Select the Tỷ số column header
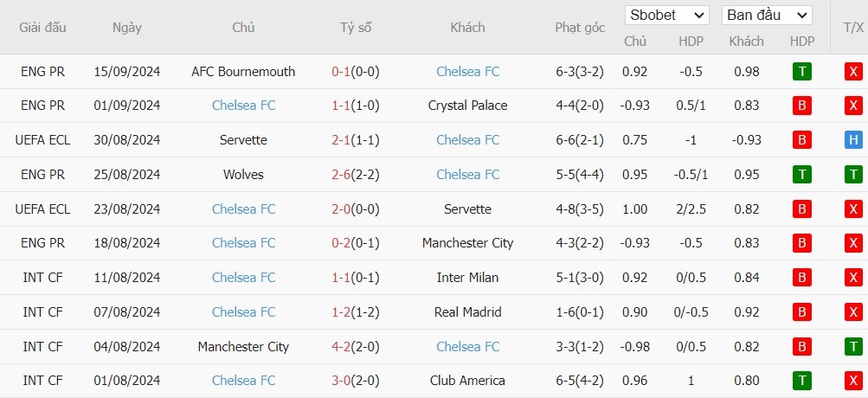 (x=356, y=28)
